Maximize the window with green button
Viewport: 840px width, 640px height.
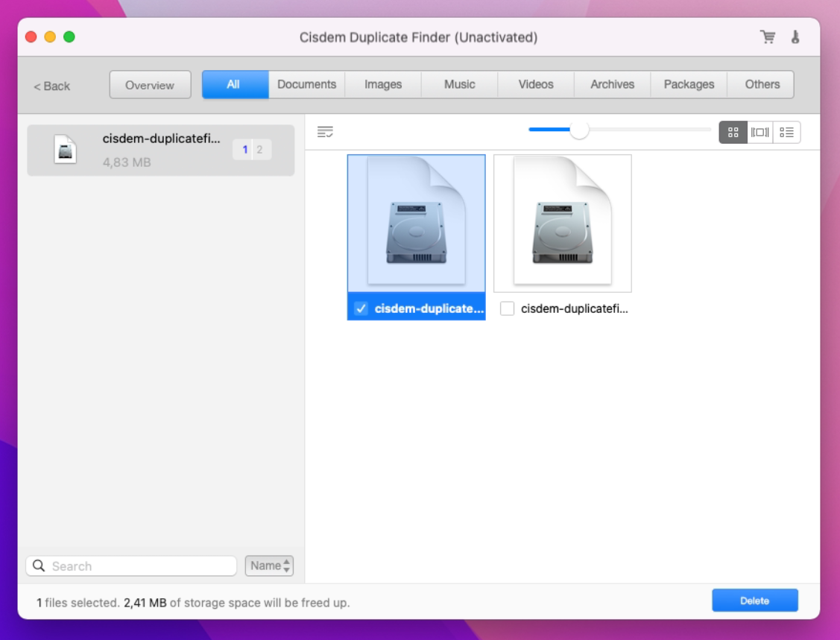pos(69,37)
